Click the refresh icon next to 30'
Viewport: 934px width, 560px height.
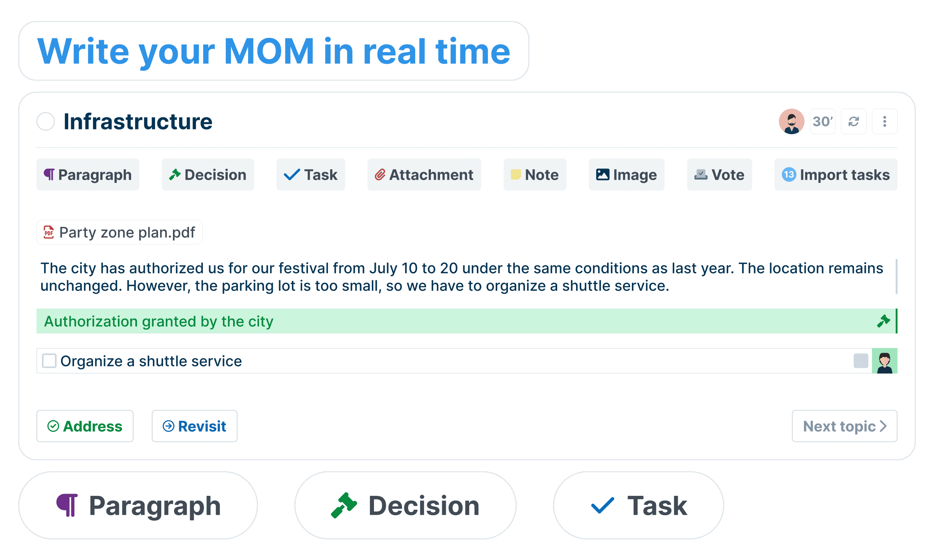pyautogui.click(x=854, y=121)
